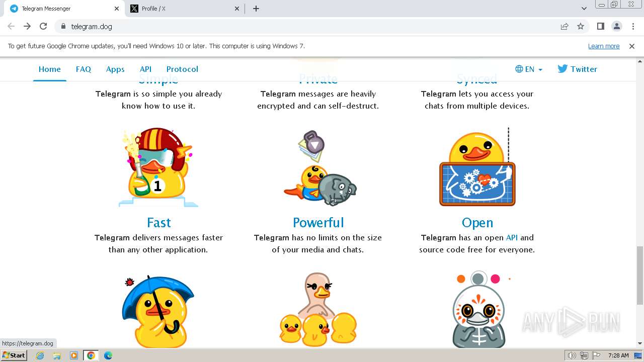Open the Windows Start menu

tap(14, 355)
